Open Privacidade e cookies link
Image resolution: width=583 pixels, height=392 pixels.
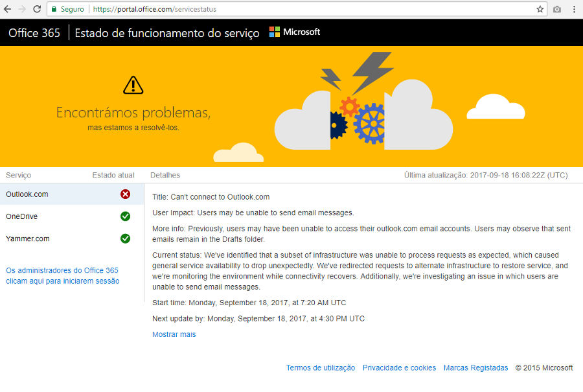click(399, 367)
